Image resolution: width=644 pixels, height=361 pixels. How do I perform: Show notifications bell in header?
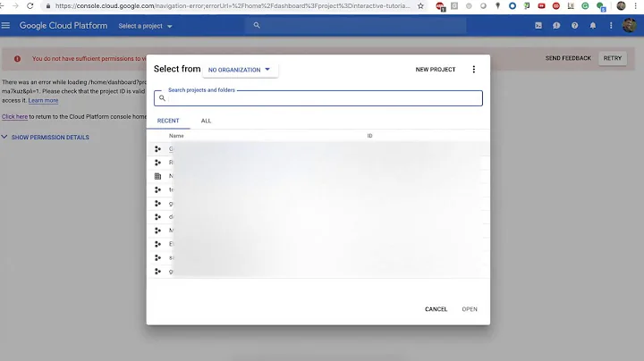coord(593,25)
